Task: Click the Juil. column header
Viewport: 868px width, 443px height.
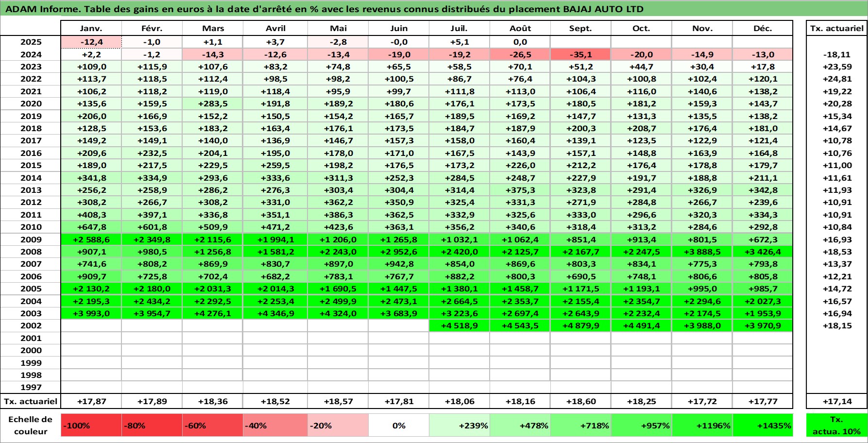Action: click(460, 28)
